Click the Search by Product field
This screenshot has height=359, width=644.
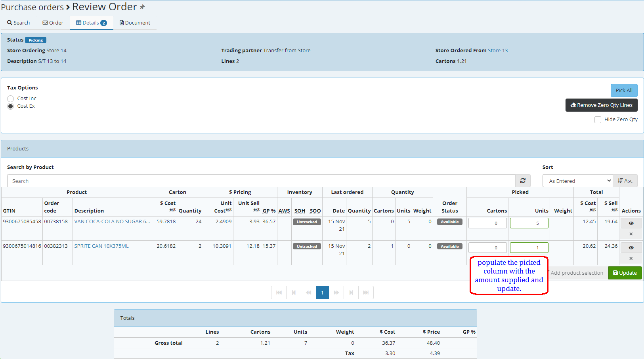tap(261, 181)
